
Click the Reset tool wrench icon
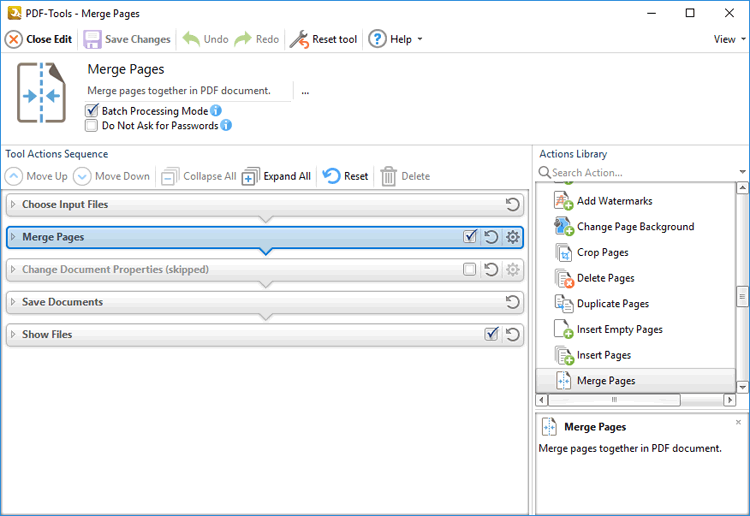coord(298,40)
